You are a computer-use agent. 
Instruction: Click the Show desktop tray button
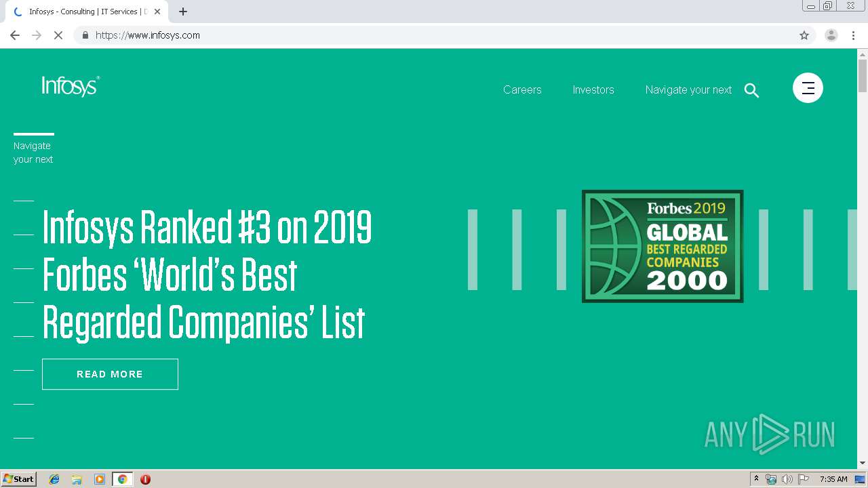point(860,479)
